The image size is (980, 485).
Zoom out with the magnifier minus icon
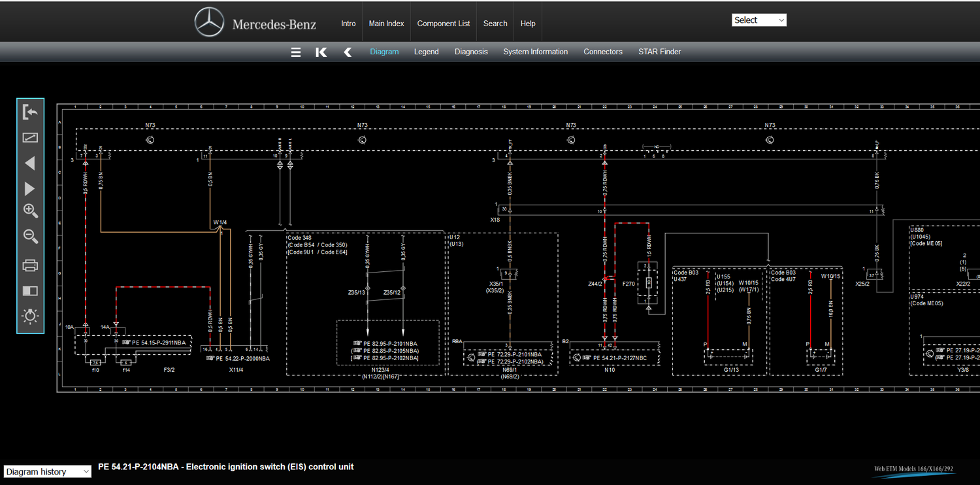(31, 237)
